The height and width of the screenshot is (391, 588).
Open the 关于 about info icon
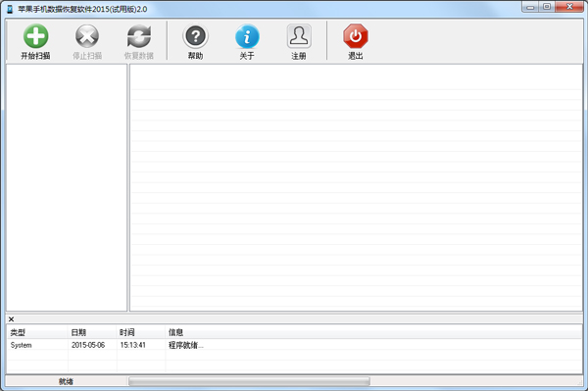(x=247, y=36)
